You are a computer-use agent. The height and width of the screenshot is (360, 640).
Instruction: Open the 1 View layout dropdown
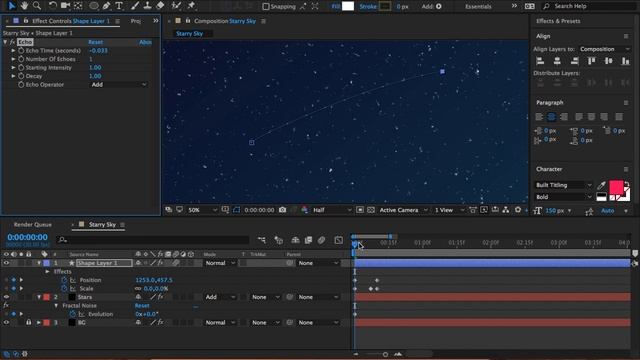point(449,210)
